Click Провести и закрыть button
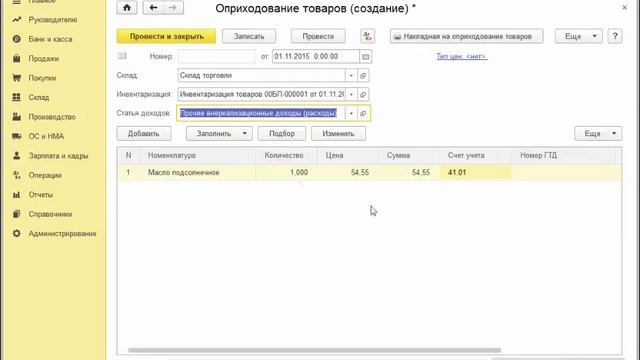The height and width of the screenshot is (360, 640). (167, 36)
